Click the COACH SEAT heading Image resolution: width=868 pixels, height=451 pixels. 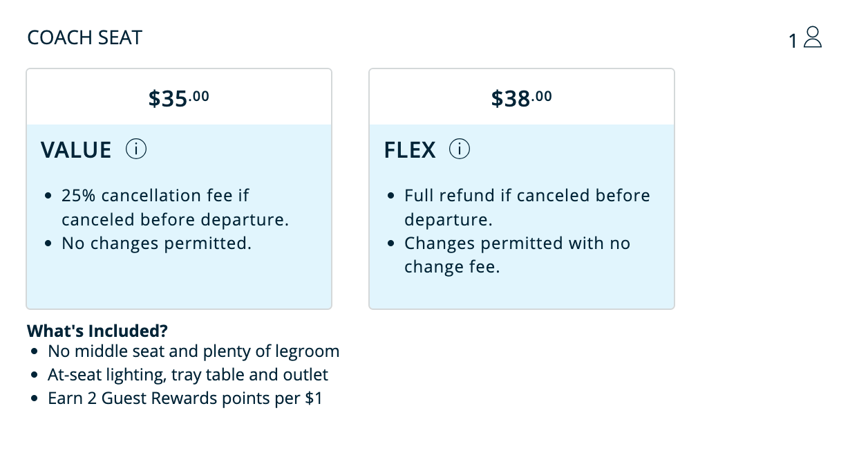tap(84, 38)
